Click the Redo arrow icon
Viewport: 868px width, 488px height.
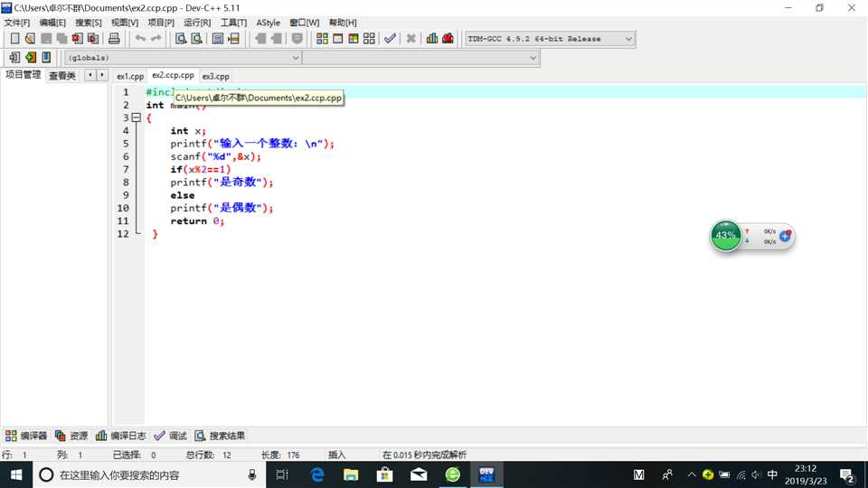pyautogui.click(x=156, y=38)
